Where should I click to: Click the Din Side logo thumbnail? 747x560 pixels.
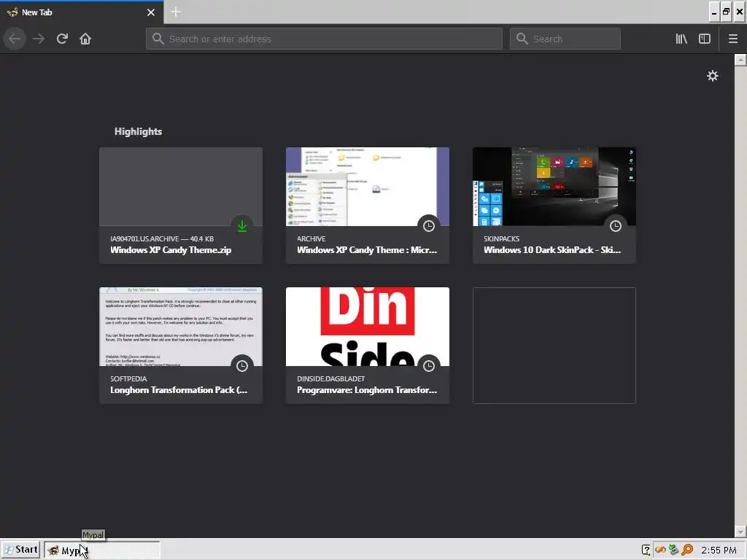pos(368,327)
